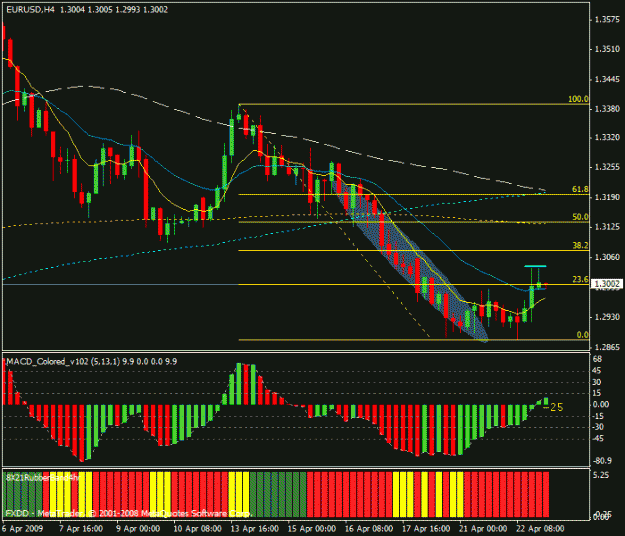Image resolution: width=625 pixels, height=536 pixels.
Task: Click the 6 Apr 2009 date label
Action: [x=22, y=528]
